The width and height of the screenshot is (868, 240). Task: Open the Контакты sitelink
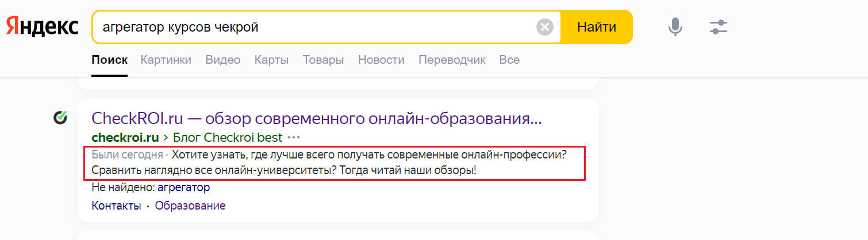click(x=116, y=206)
